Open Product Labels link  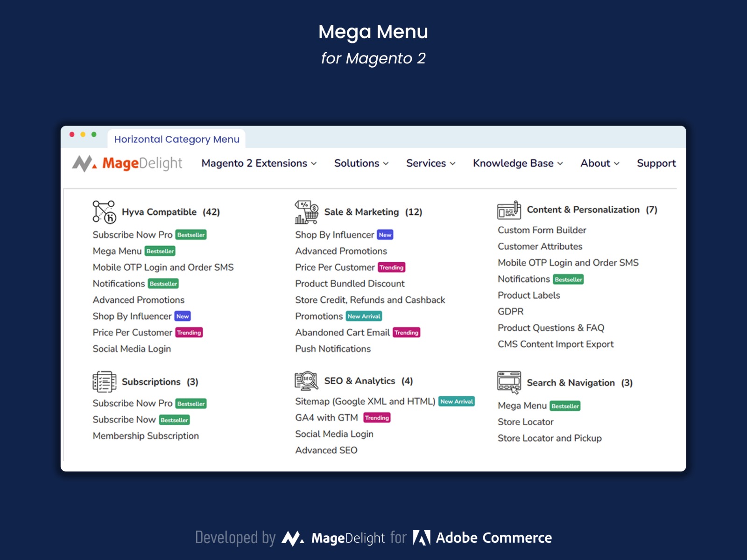[x=529, y=295]
